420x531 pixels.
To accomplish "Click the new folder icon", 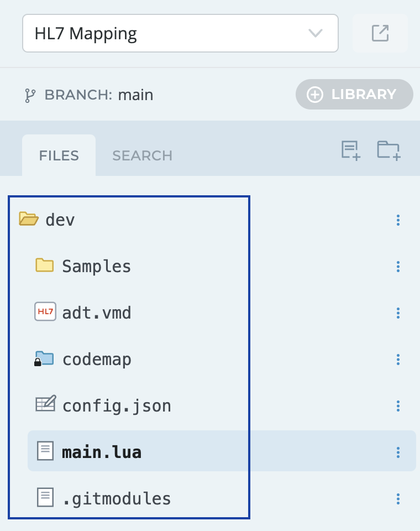I will point(389,150).
